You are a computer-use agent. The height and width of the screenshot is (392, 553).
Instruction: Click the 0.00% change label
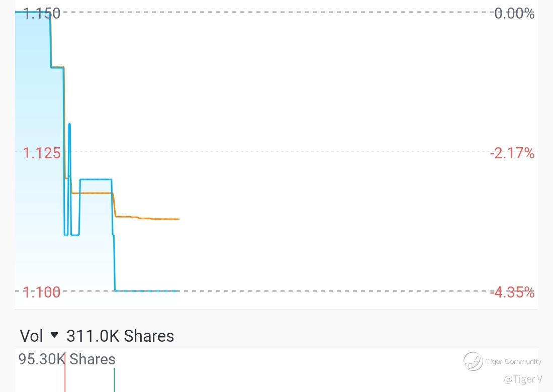[514, 14]
